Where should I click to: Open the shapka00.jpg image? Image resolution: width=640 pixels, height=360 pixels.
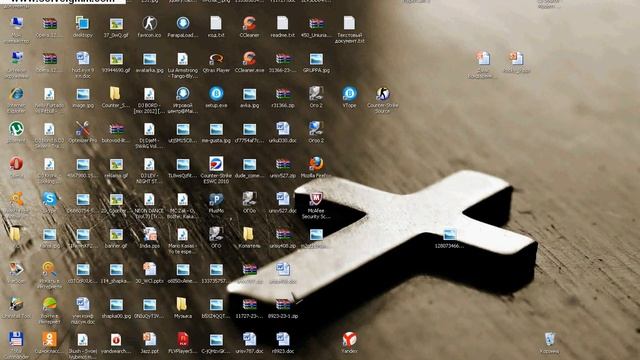tap(116, 304)
